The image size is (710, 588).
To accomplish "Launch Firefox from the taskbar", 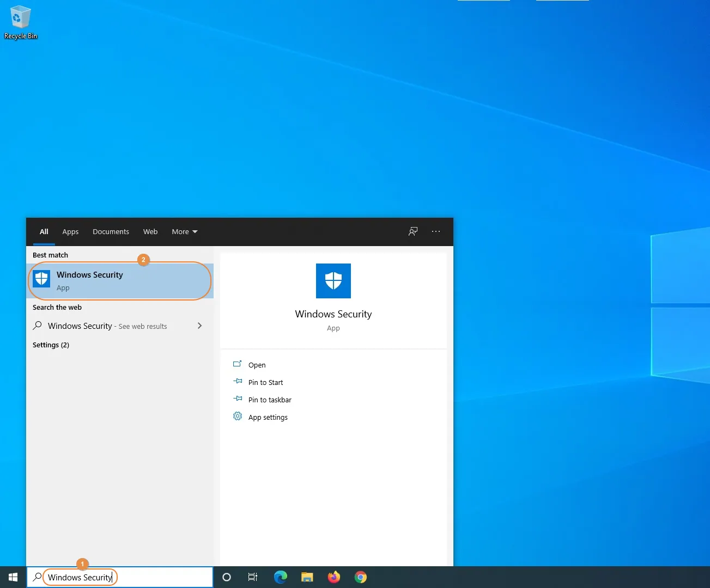I will coord(334,577).
